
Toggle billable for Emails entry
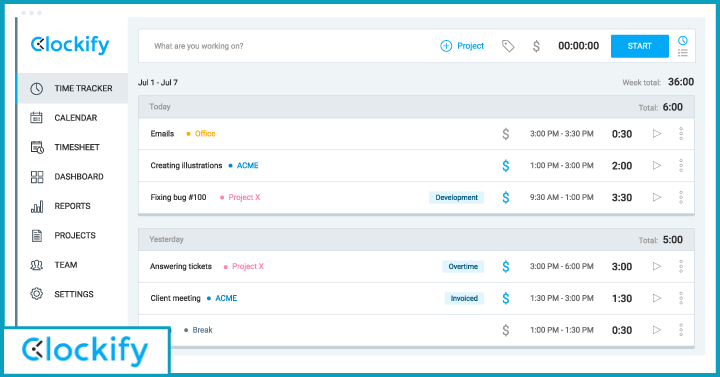pos(506,134)
